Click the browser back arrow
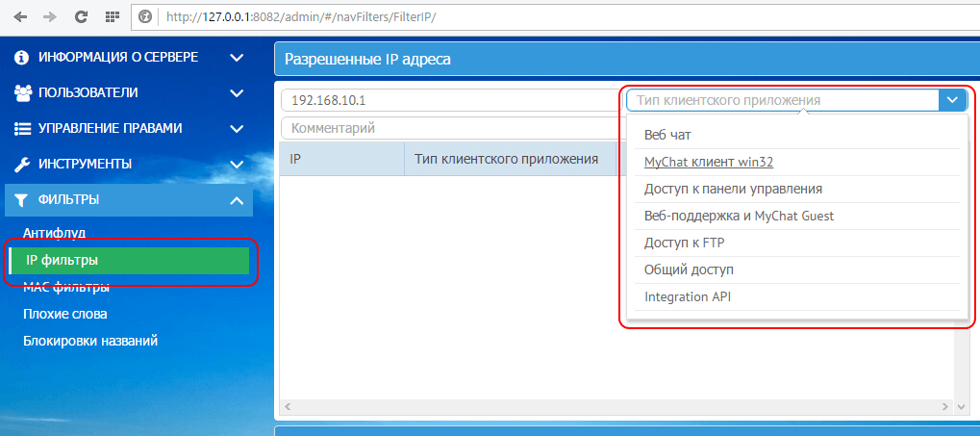This screenshot has width=980, height=436. [x=20, y=16]
